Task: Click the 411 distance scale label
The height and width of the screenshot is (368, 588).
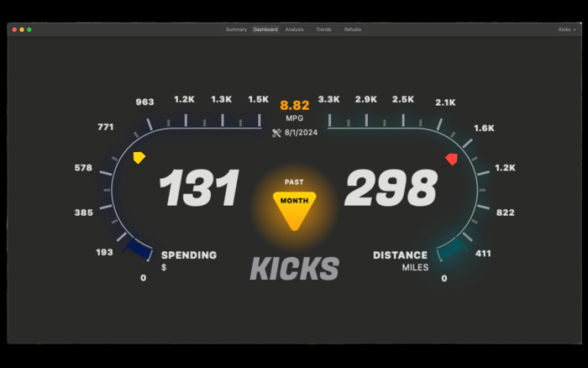Action: (483, 254)
